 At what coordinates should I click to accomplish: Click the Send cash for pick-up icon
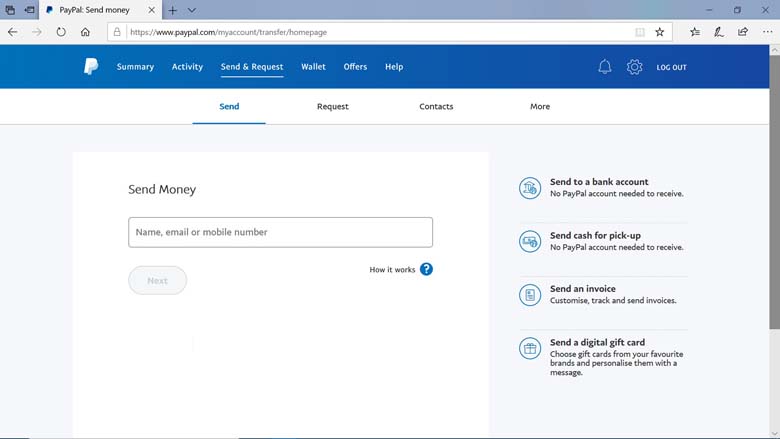click(529, 241)
